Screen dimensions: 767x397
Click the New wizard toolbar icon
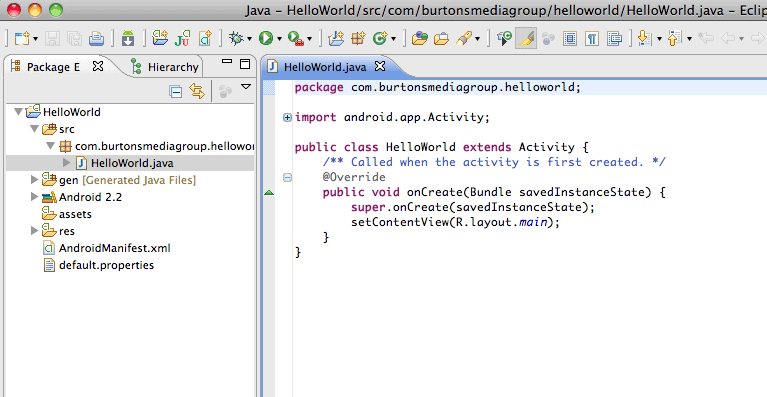(x=22, y=38)
